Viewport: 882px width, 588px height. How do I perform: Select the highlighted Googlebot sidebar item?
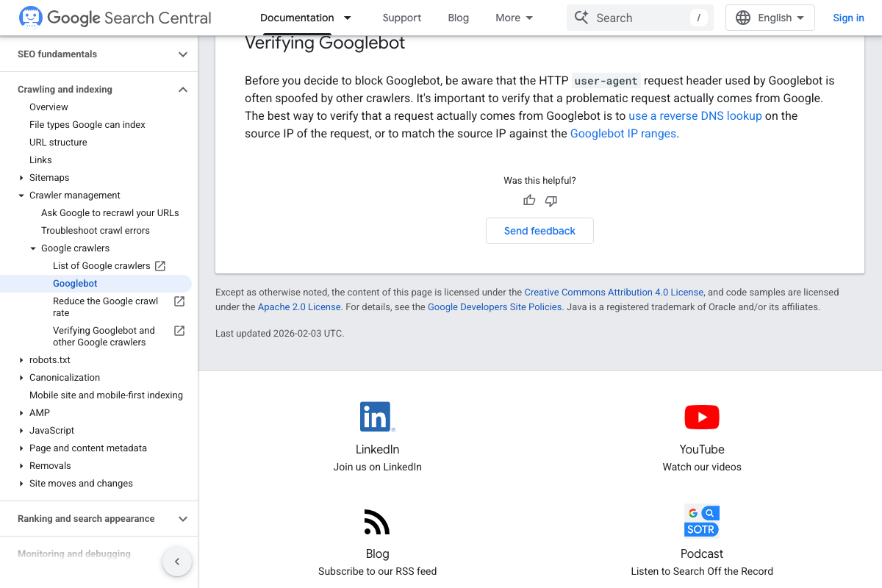[x=96, y=284]
